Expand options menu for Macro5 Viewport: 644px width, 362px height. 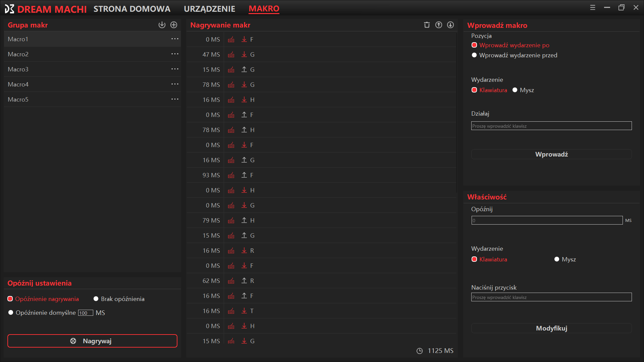tap(175, 99)
